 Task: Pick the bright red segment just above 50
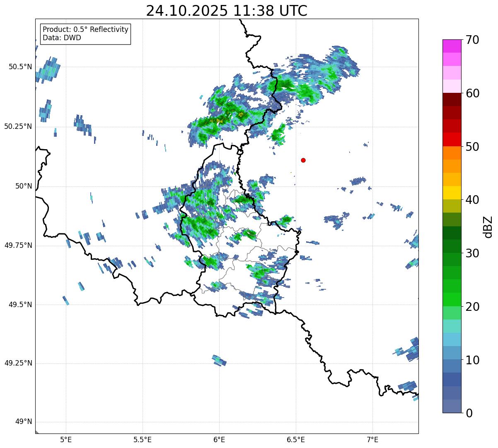click(x=452, y=140)
